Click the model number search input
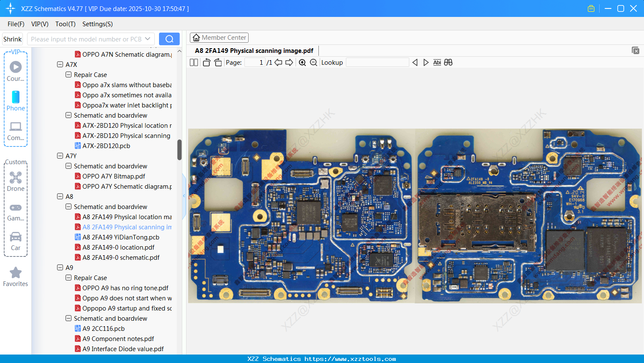Screen dimensions: 644x363 pyautogui.click(x=86, y=39)
